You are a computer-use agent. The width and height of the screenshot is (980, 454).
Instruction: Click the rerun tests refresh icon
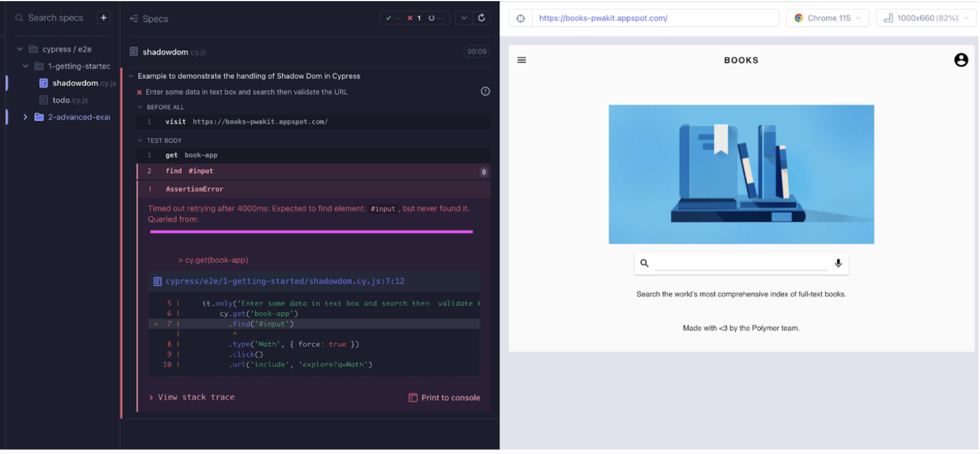click(481, 18)
